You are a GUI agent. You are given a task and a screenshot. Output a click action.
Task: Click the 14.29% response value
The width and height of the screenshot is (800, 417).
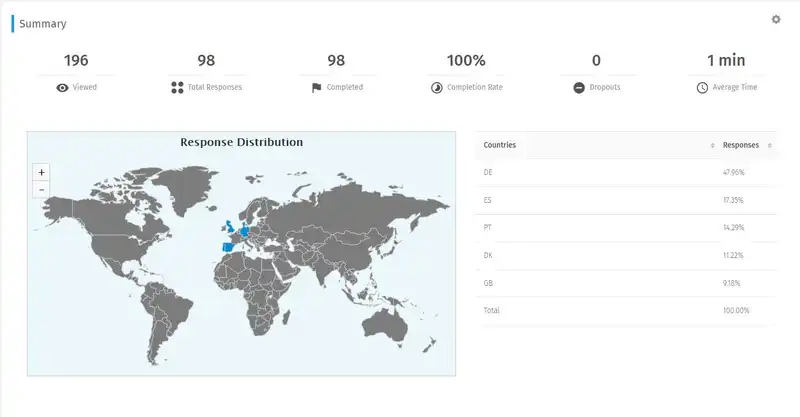(x=733, y=228)
